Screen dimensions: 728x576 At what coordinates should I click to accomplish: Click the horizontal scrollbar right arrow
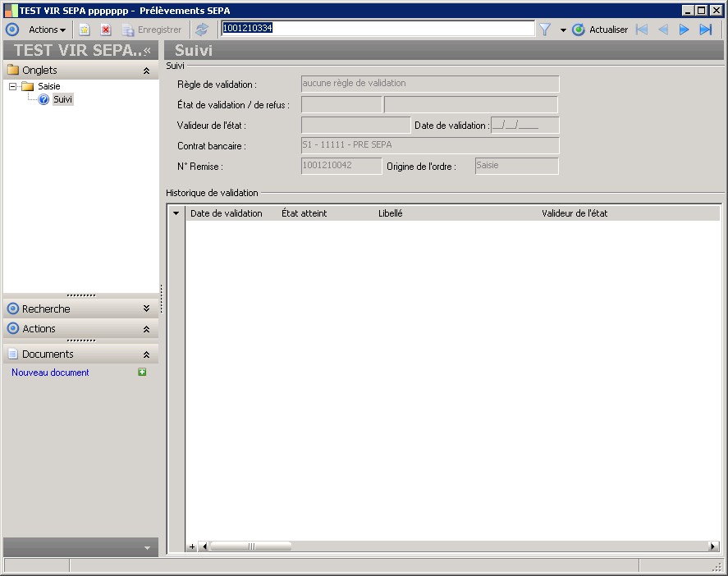click(714, 546)
